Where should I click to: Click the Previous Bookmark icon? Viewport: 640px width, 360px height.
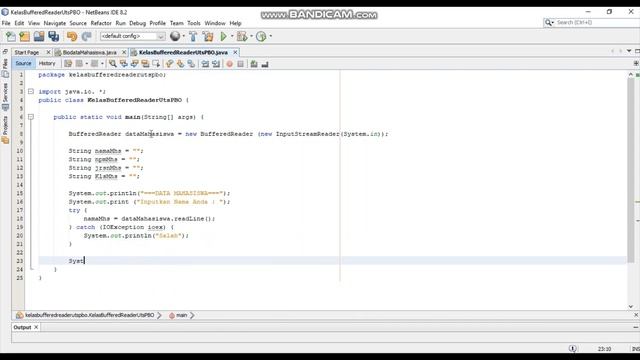click(x=169, y=64)
